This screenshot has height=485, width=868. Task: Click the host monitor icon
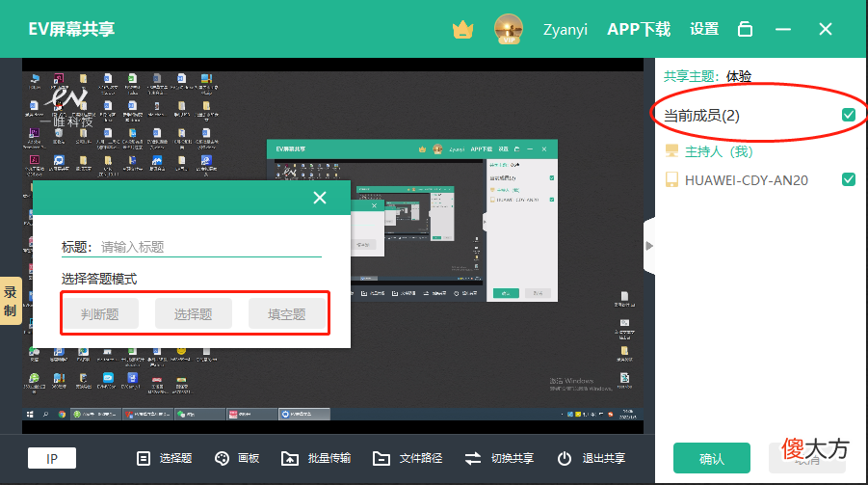pyautogui.click(x=671, y=150)
